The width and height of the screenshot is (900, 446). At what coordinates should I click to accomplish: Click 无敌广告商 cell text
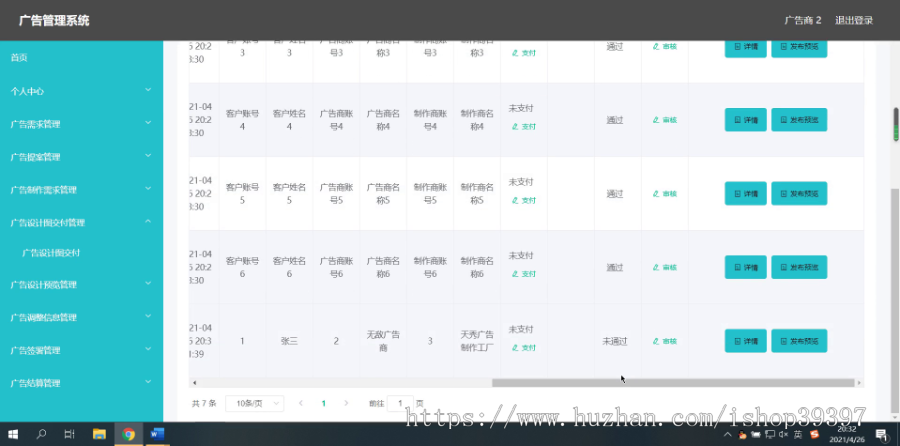click(x=383, y=341)
